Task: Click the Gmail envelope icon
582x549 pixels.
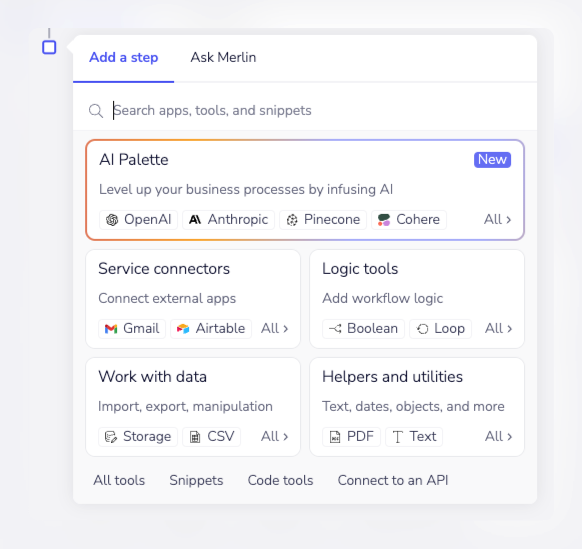Action: 111,329
